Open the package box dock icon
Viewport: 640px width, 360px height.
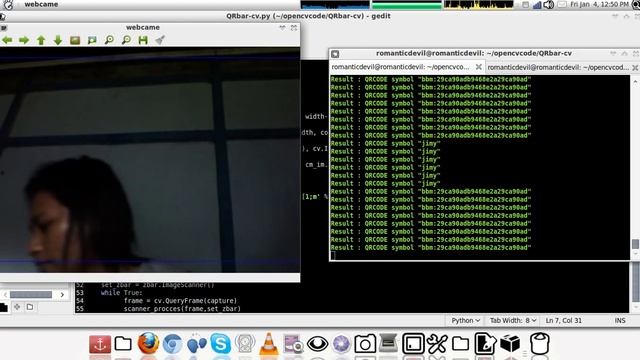[510, 344]
